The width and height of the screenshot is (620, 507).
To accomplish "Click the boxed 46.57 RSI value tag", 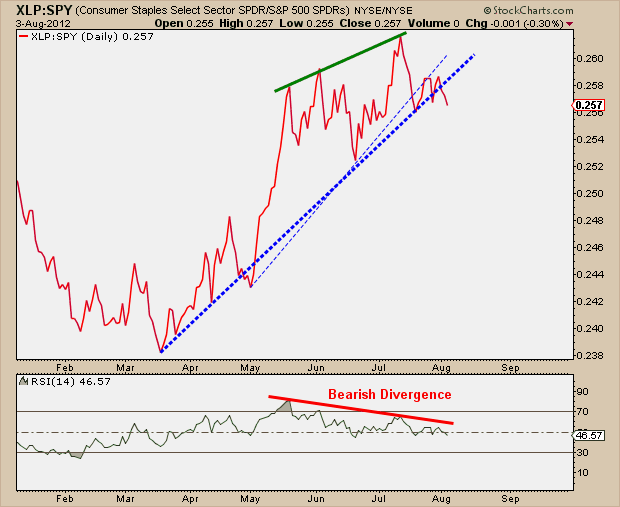I will pos(588,436).
